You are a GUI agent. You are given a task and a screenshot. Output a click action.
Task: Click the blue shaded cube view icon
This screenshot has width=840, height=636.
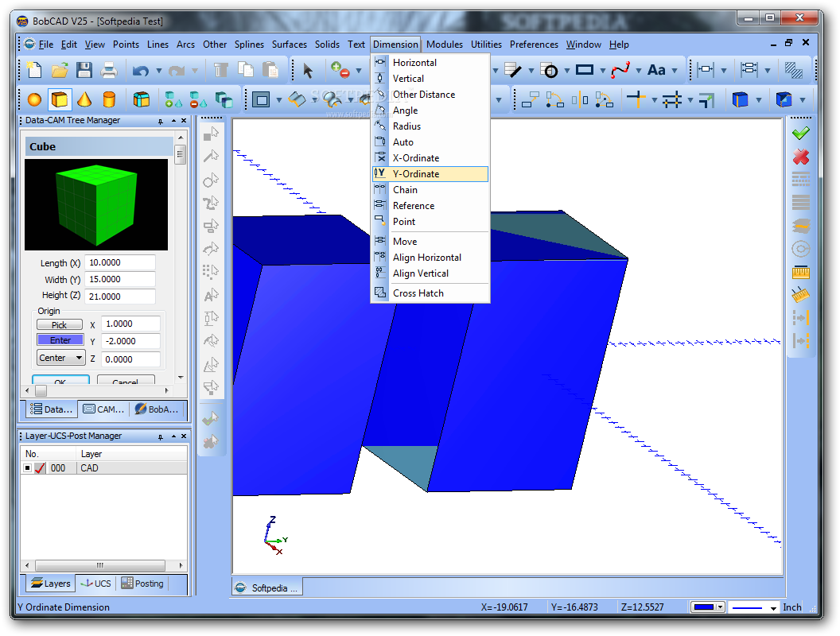pos(740,99)
